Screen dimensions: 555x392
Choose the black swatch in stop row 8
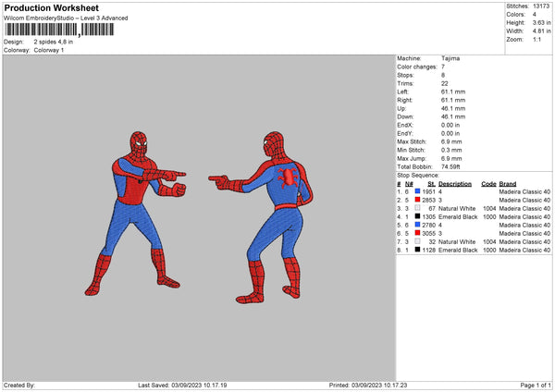[x=418, y=250]
